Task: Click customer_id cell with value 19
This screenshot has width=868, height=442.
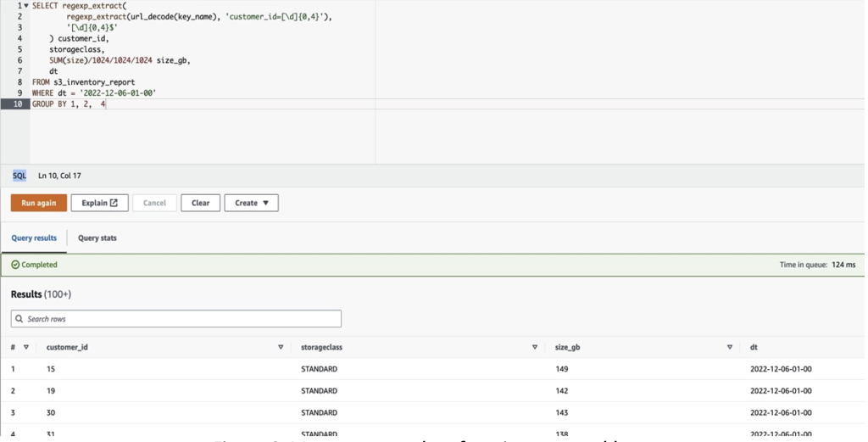Action: point(51,390)
